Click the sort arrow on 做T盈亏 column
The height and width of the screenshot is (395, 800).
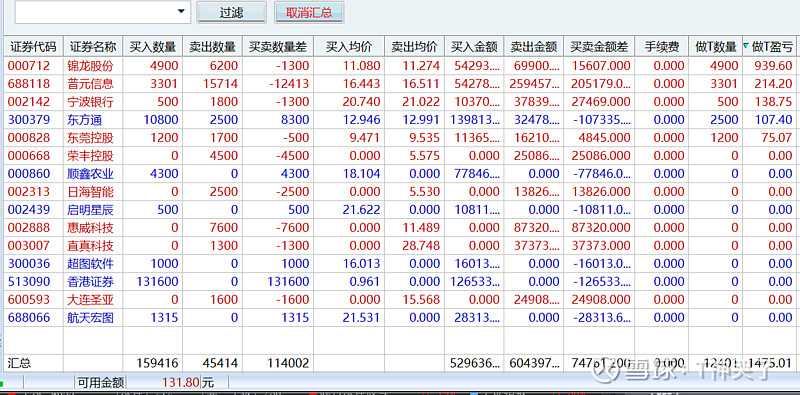(x=746, y=46)
